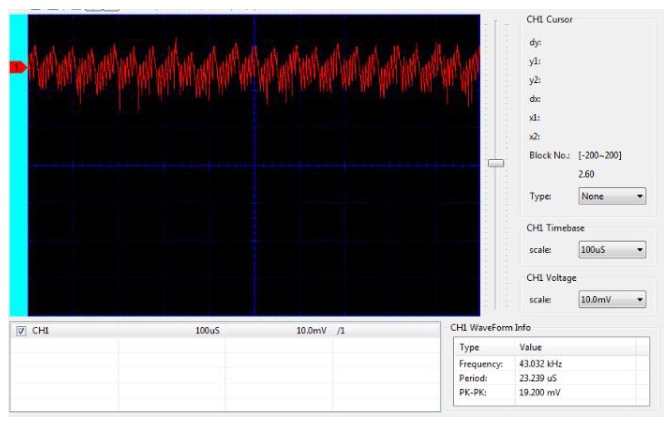Screen dimensions: 672x425
Task: Click the red CH1 ground level marker
Action: coord(17,67)
